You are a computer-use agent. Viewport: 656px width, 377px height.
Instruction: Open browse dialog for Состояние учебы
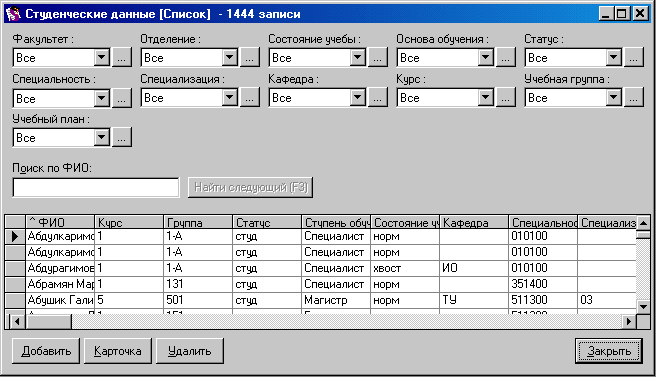click(x=377, y=57)
